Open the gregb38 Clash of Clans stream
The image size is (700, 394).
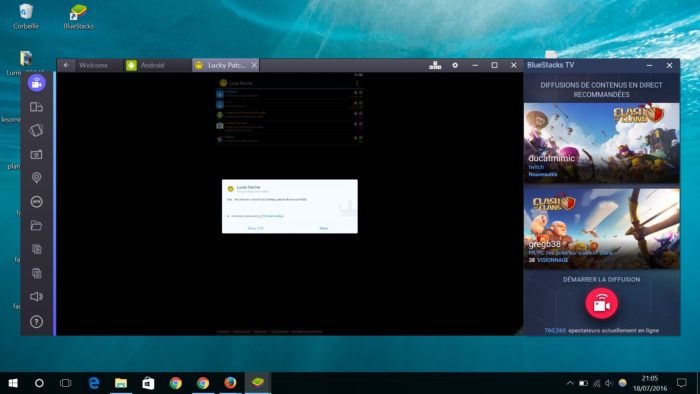(601, 229)
